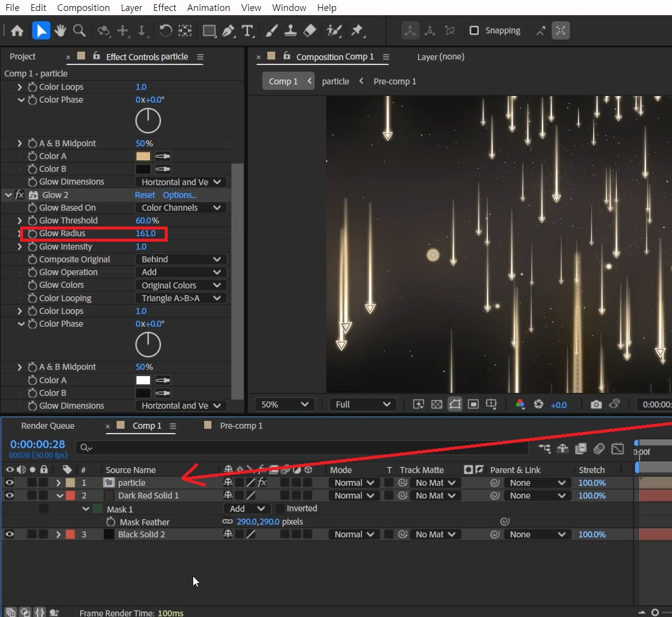Screen dimensions: 672x617
Task: Open Glow Based On dropdown
Action: click(x=180, y=208)
